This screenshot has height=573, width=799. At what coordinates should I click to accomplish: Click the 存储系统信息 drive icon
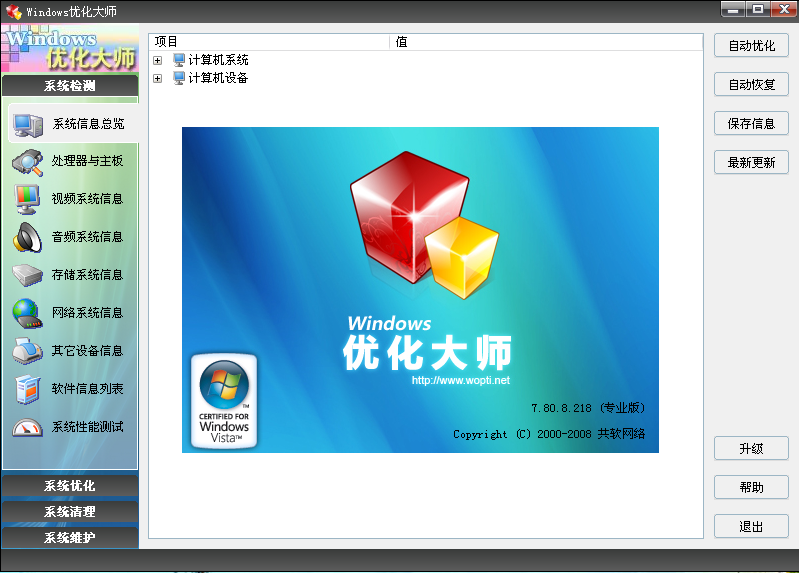28,275
